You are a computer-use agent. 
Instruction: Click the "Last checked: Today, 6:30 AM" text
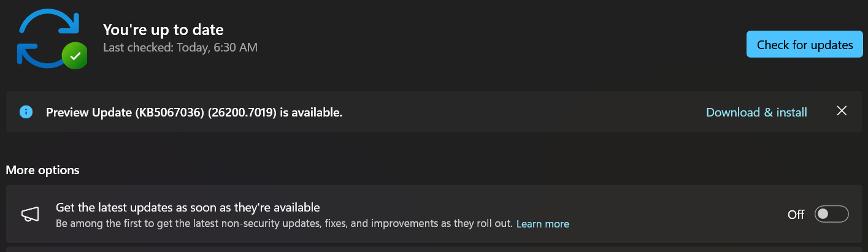click(x=180, y=47)
